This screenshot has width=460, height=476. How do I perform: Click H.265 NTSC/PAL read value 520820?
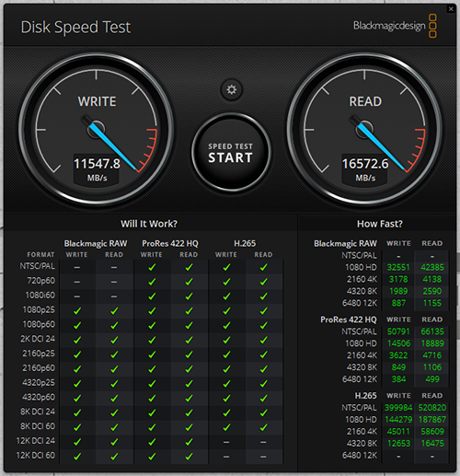[432, 408]
